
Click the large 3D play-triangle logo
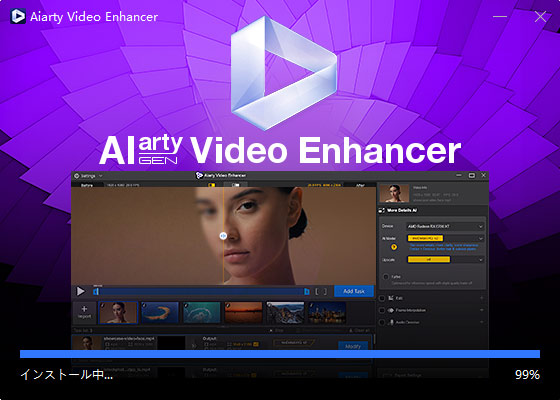click(x=284, y=72)
